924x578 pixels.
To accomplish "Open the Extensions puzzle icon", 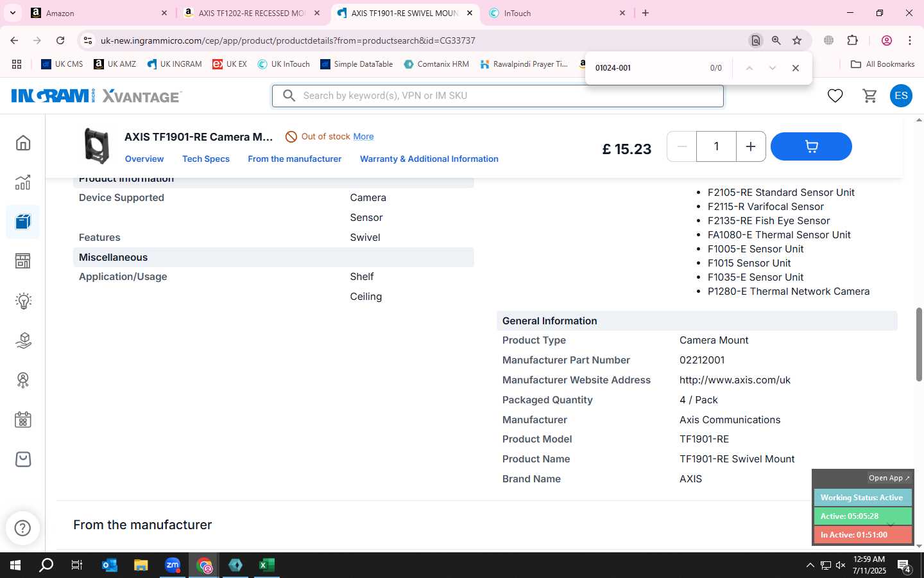I will 852,40.
